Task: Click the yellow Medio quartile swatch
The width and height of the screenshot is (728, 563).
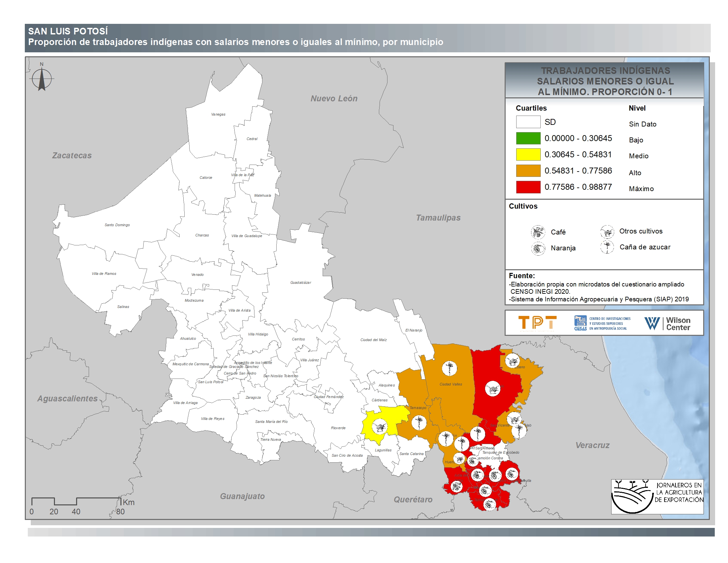Action: pos(528,154)
